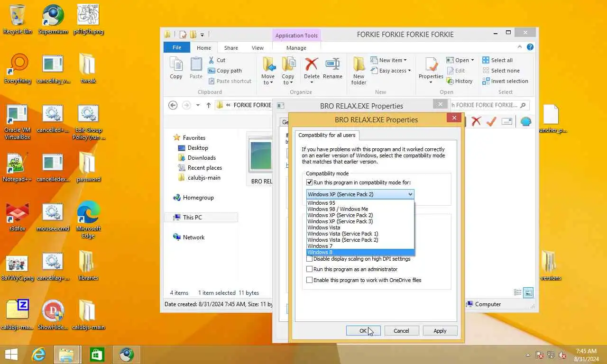Check Run this program as an administrator

click(309, 269)
